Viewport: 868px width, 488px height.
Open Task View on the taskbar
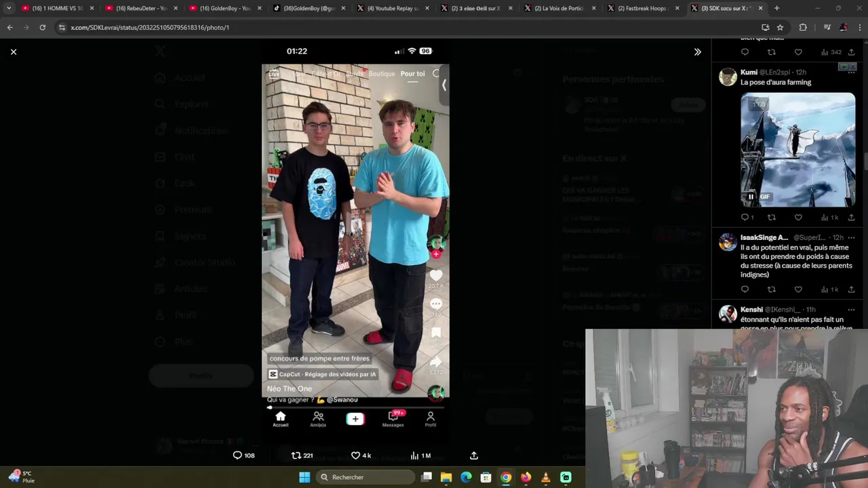point(427,477)
